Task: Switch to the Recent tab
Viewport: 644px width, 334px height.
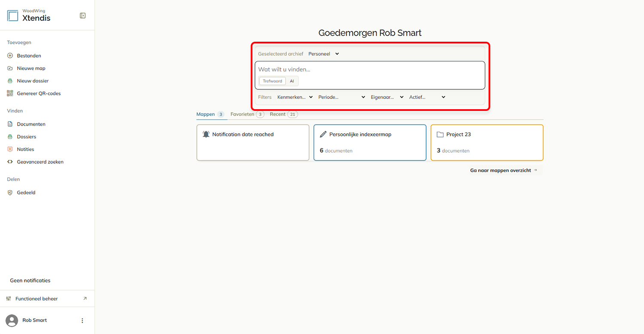Action: point(283,114)
